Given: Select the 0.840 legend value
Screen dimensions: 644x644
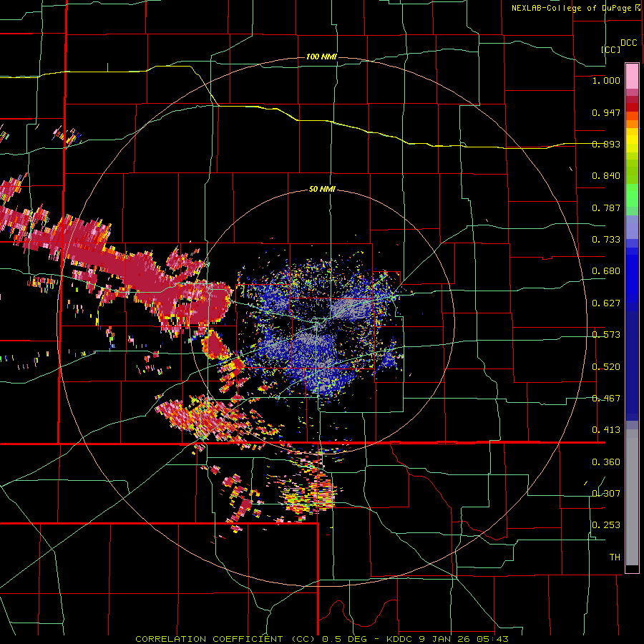Looking at the screenshot, I should (606, 176).
